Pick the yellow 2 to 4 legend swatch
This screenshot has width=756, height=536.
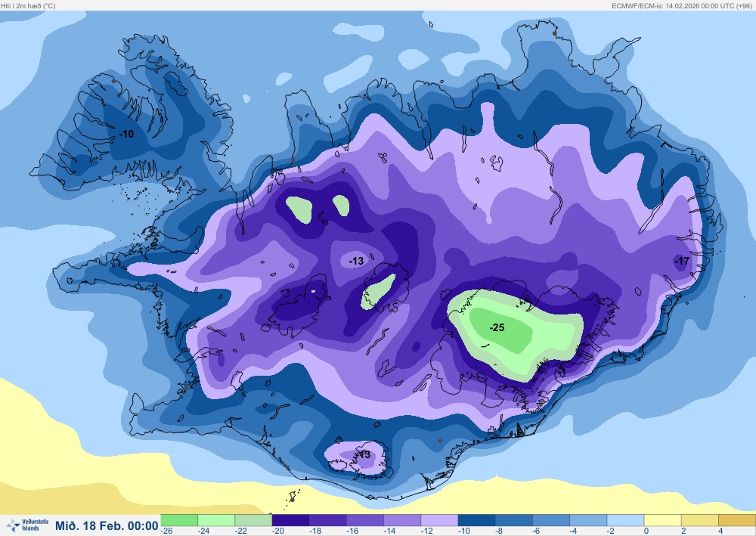tap(699, 520)
